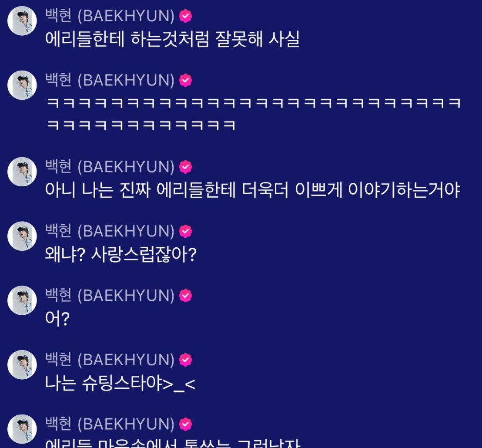This screenshot has width=482, height=448.
Task: Select the long ㅋㅋㅋ laughing message text
Action: pos(254,114)
